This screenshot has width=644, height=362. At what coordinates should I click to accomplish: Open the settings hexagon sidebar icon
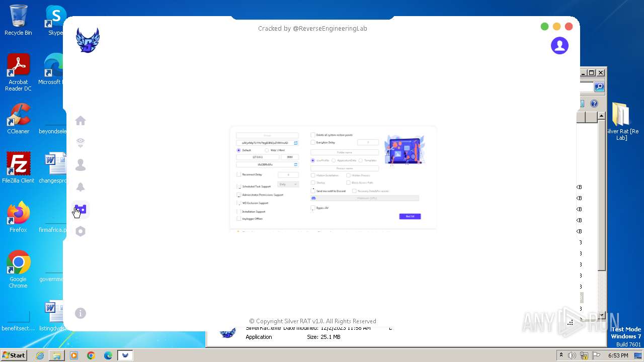(x=80, y=231)
